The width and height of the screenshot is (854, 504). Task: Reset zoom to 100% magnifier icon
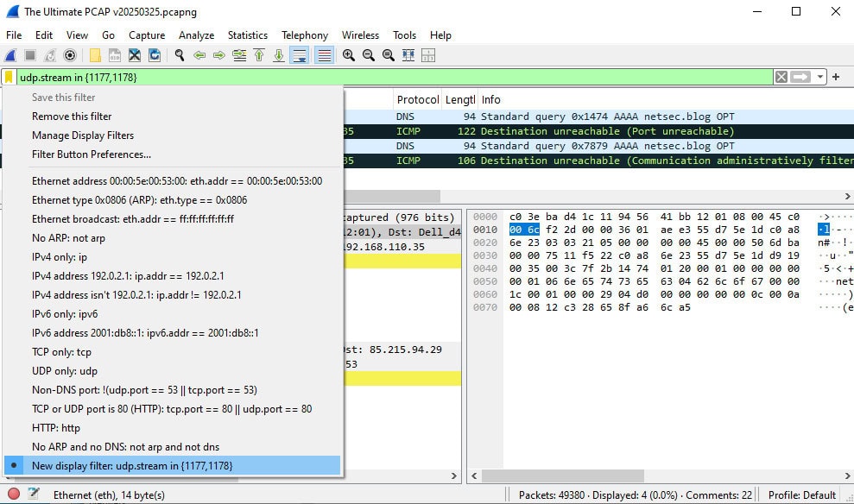387,54
